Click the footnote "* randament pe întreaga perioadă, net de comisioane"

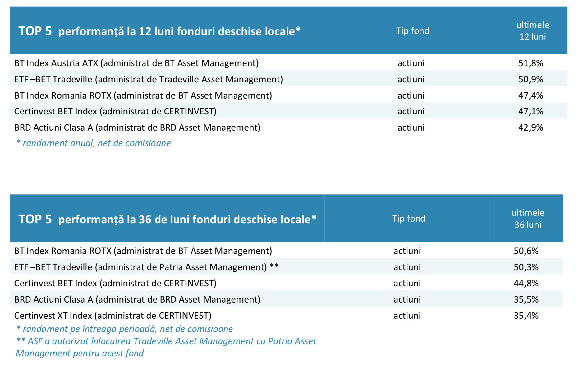tap(124, 329)
